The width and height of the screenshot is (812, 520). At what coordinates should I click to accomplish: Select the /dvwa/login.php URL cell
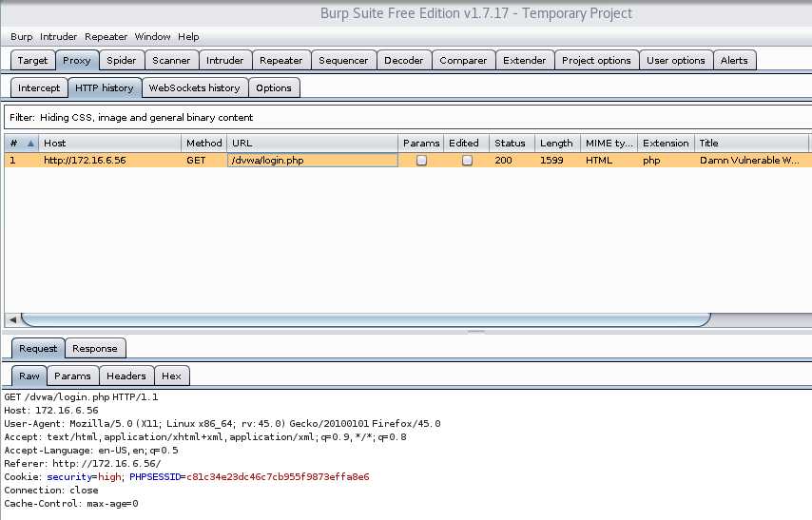312,160
